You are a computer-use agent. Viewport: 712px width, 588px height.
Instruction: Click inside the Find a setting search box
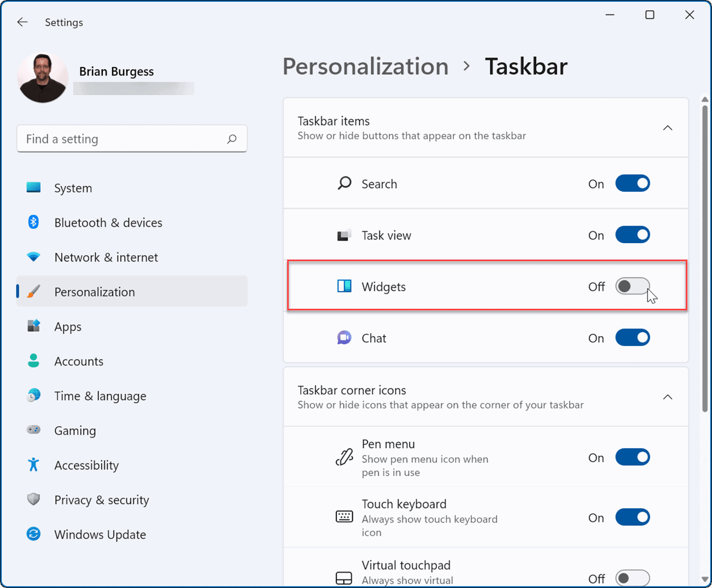pyautogui.click(x=131, y=138)
